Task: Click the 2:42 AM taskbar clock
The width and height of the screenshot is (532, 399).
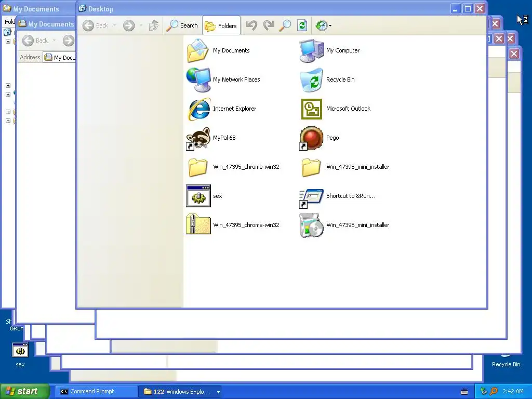Action: 513,392
